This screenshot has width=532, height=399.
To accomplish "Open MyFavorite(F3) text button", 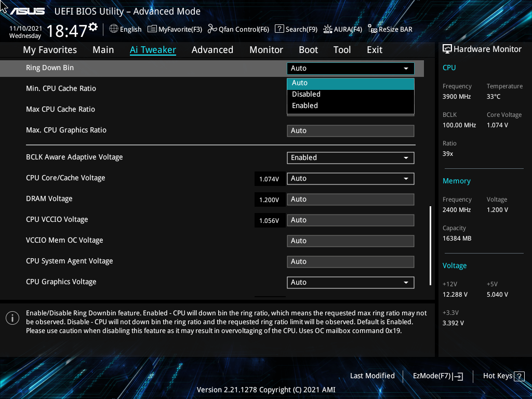I will [x=180, y=30].
